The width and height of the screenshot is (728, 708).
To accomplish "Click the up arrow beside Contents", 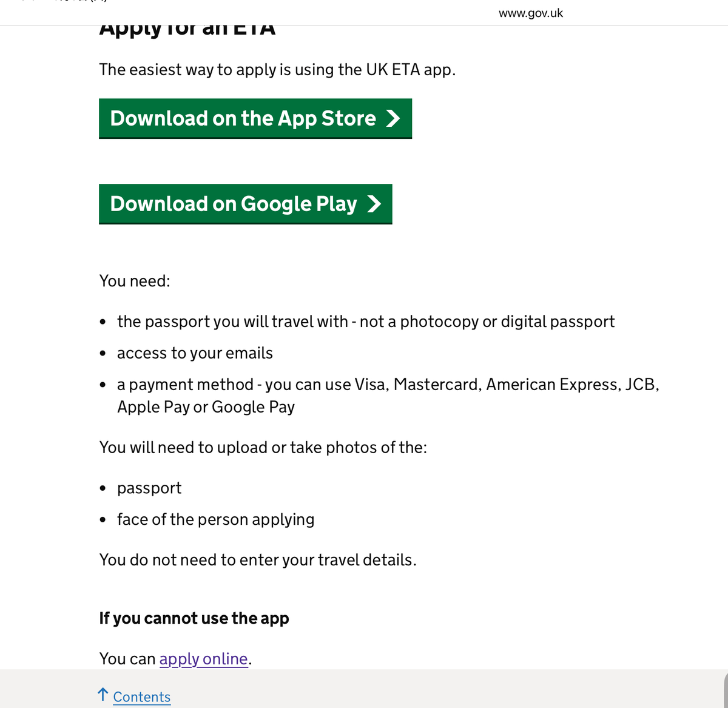I will coord(103,695).
